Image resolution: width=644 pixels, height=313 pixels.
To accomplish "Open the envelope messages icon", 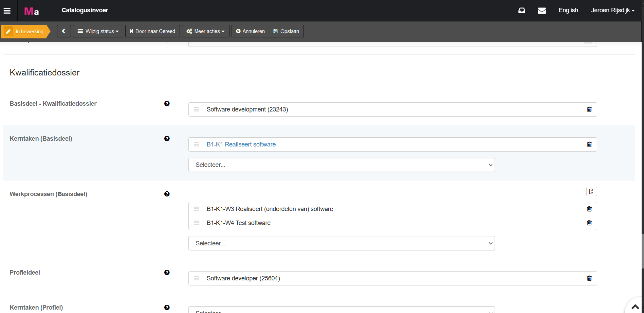I will pos(542,11).
